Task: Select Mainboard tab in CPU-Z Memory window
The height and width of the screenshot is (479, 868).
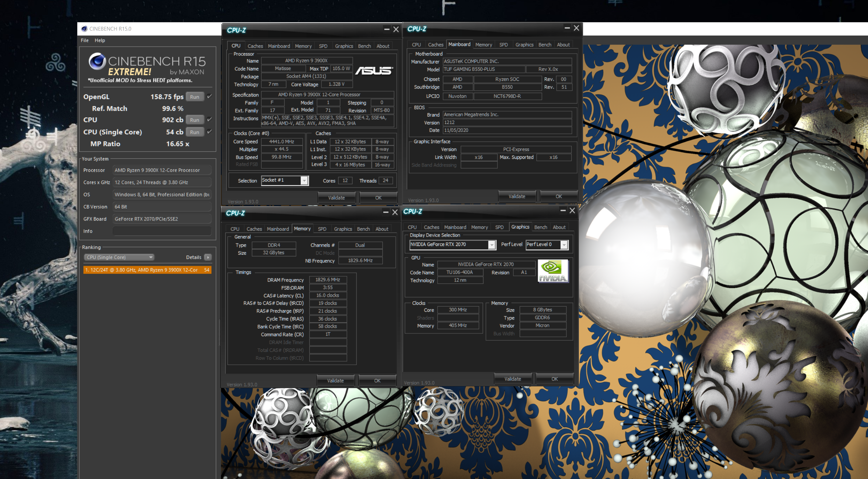Action: click(278, 229)
